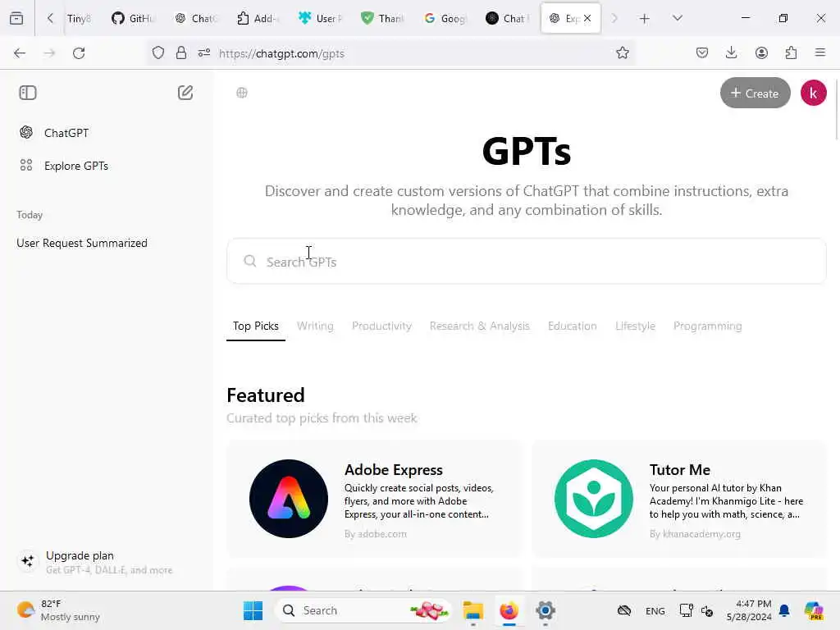The height and width of the screenshot is (630, 840).
Task: Open the Firefox View button
Action: pyautogui.click(x=16, y=19)
